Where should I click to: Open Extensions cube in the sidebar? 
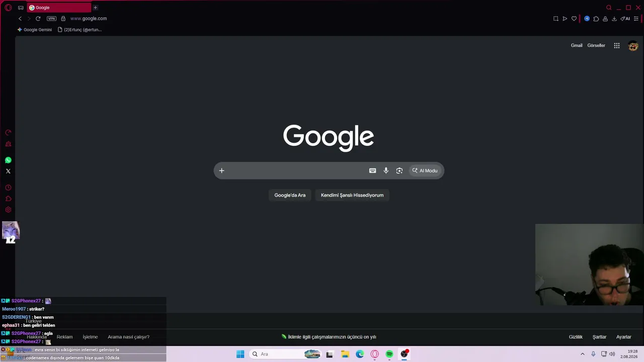[8, 199]
